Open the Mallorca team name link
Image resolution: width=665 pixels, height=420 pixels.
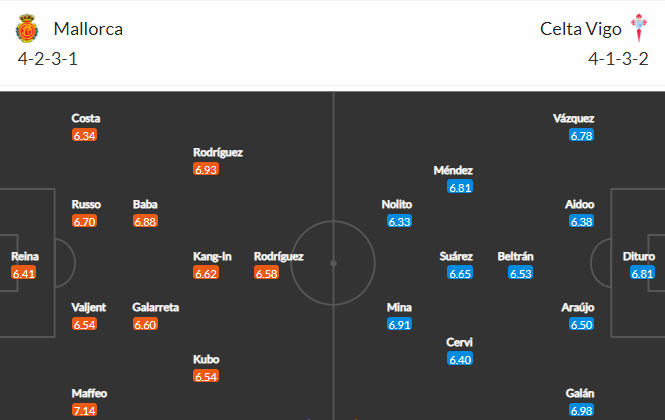click(x=88, y=29)
